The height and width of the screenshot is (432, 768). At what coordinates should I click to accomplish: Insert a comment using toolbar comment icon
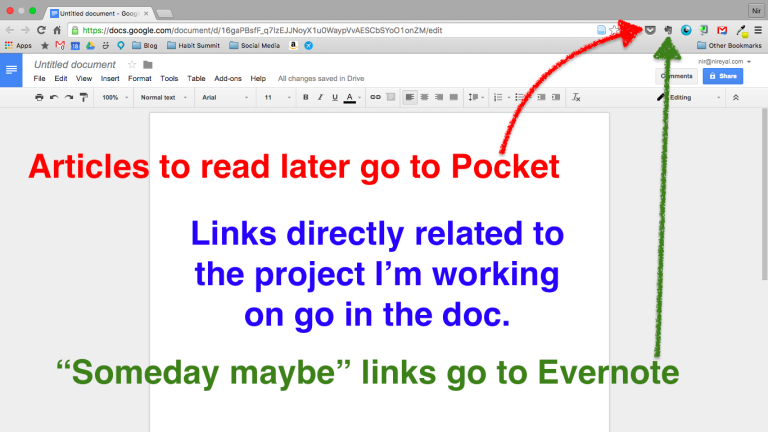(x=390, y=97)
